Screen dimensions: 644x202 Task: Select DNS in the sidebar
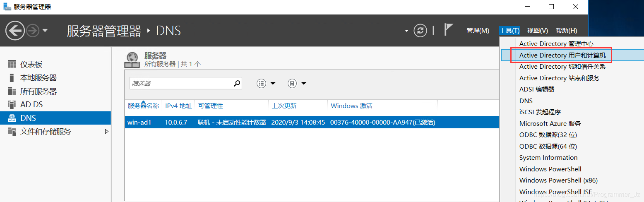[55, 118]
